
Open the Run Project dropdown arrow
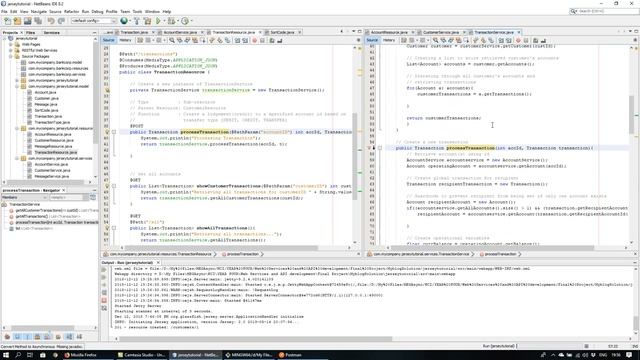164,21
